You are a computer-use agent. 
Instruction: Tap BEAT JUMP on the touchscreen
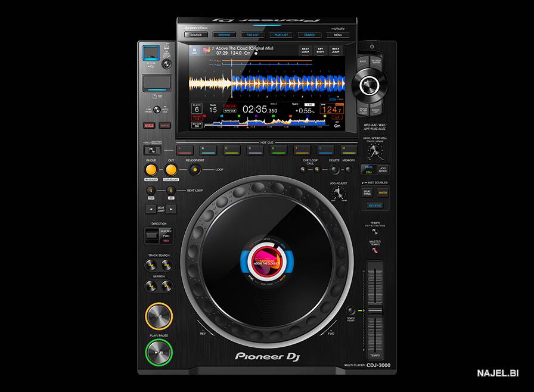point(336,51)
